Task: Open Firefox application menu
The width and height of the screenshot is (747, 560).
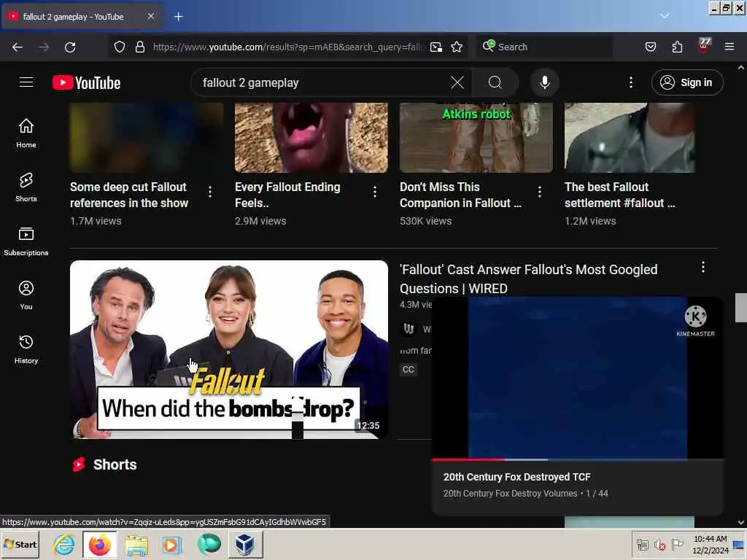Action: pyautogui.click(x=729, y=47)
